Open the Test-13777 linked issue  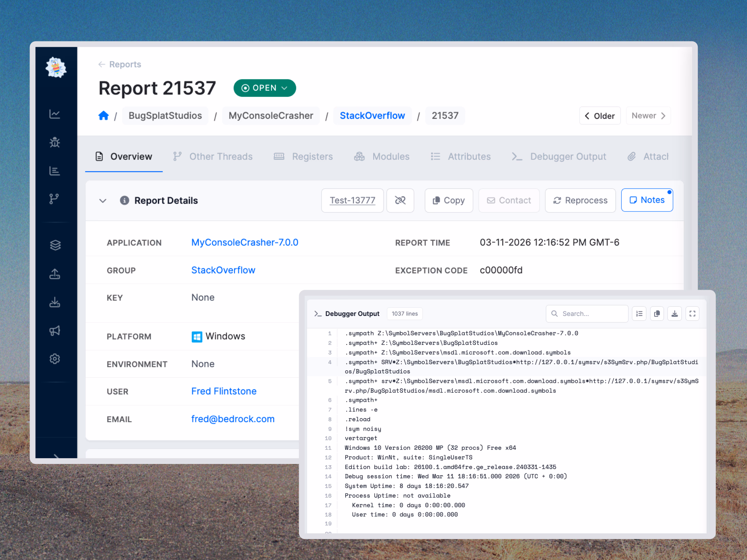coord(352,200)
